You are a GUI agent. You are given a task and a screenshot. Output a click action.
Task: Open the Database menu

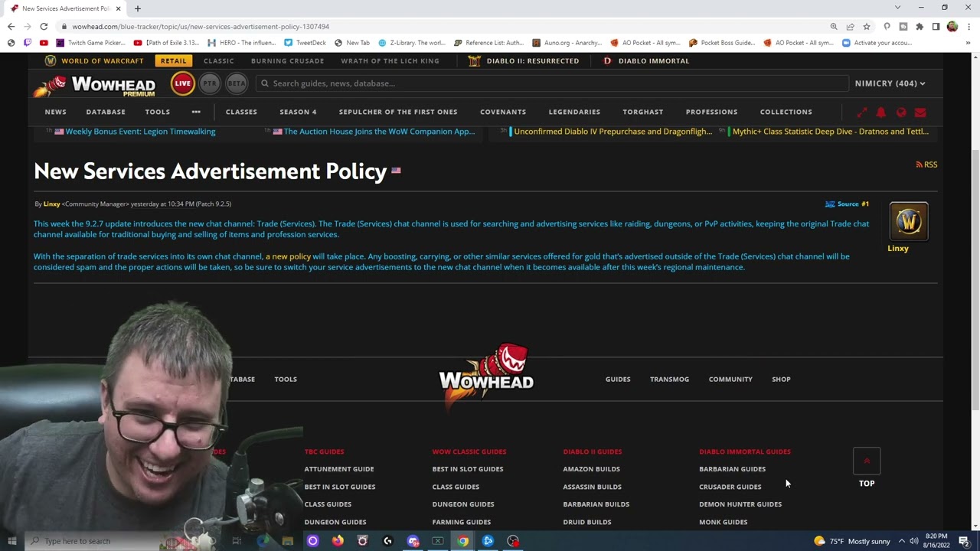pyautogui.click(x=106, y=112)
